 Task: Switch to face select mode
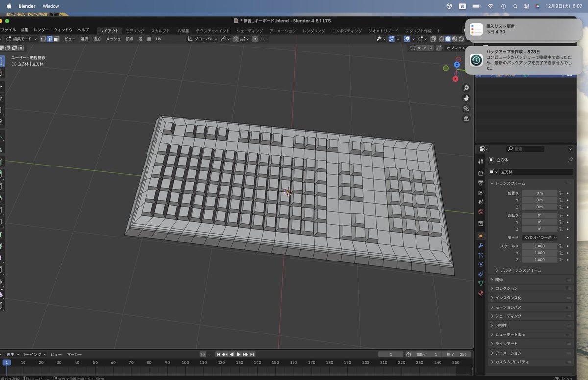[x=56, y=39]
